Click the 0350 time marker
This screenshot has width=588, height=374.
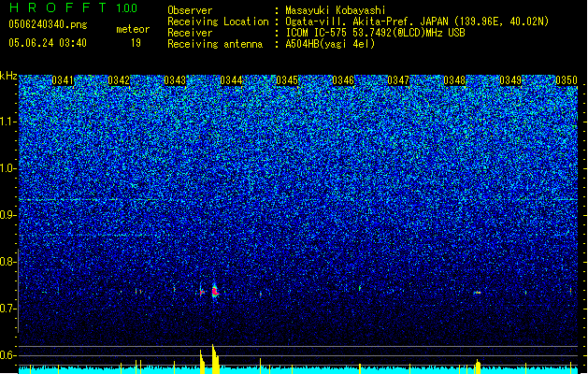click(566, 80)
